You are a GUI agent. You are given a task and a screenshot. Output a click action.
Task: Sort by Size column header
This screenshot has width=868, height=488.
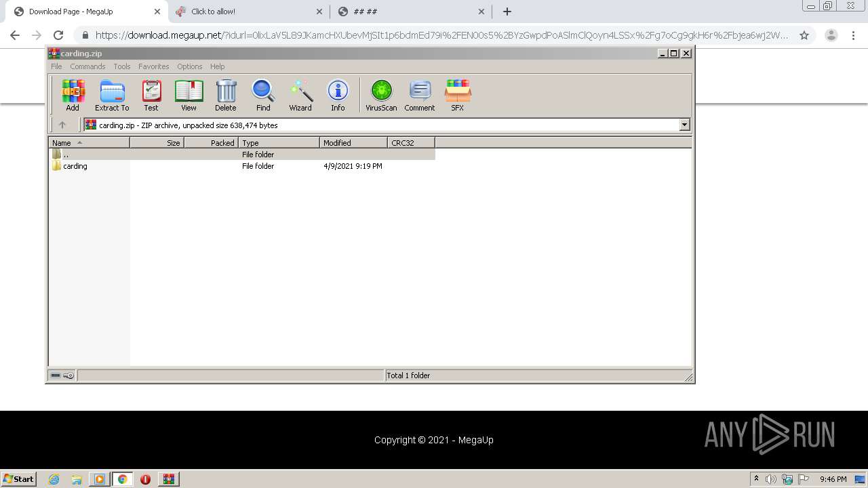pos(157,143)
